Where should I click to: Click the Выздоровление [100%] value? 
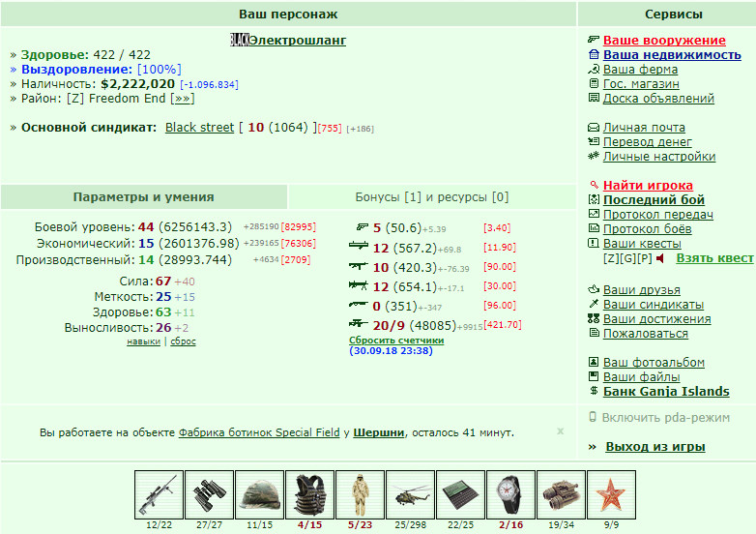coord(160,70)
